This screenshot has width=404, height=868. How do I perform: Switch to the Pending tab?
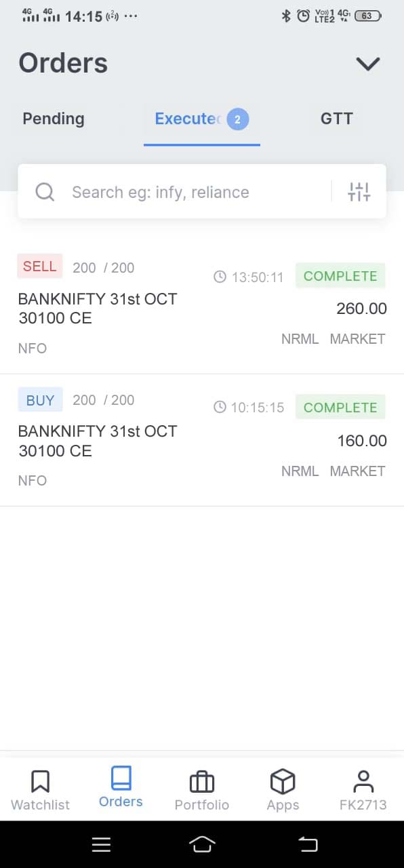click(54, 119)
